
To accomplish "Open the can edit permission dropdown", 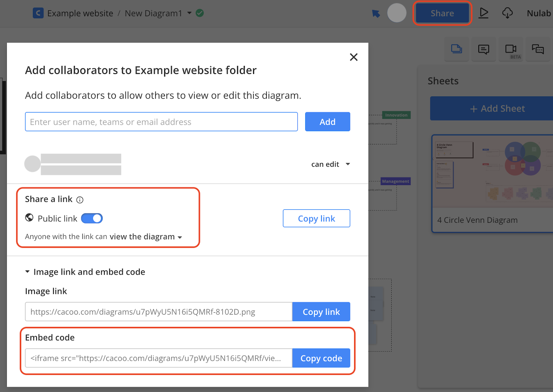I will point(331,164).
